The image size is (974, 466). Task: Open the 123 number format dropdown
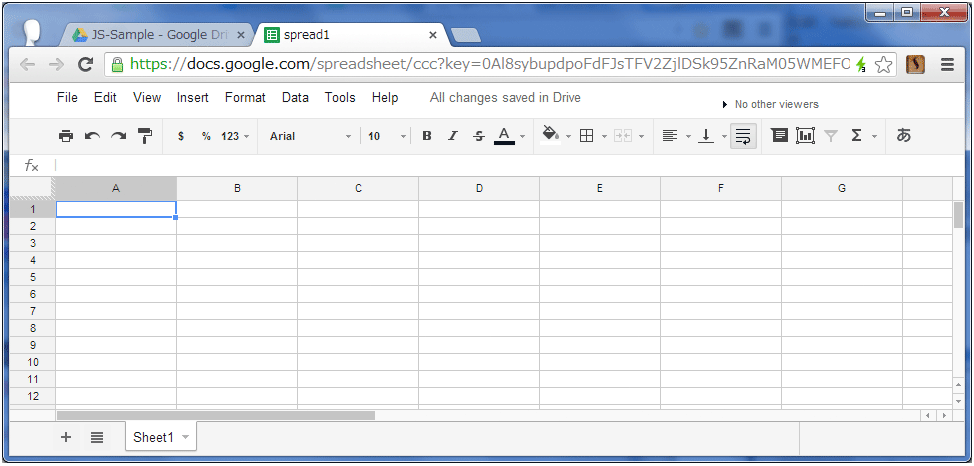point(235,136)
